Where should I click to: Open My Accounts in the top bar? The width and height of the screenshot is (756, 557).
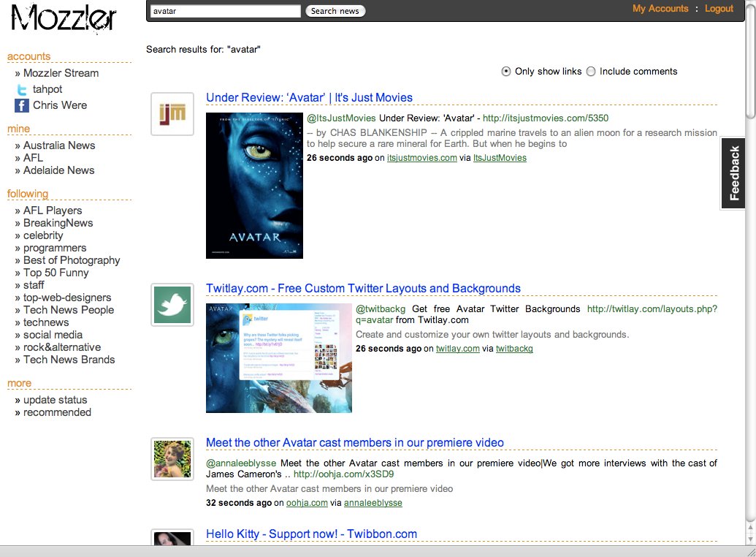660,9
